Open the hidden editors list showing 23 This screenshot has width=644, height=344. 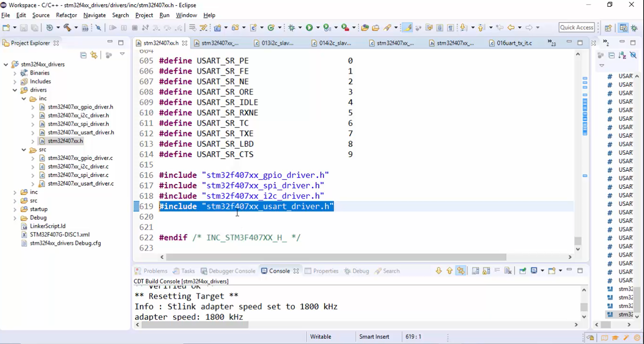(x=552, y=43)
